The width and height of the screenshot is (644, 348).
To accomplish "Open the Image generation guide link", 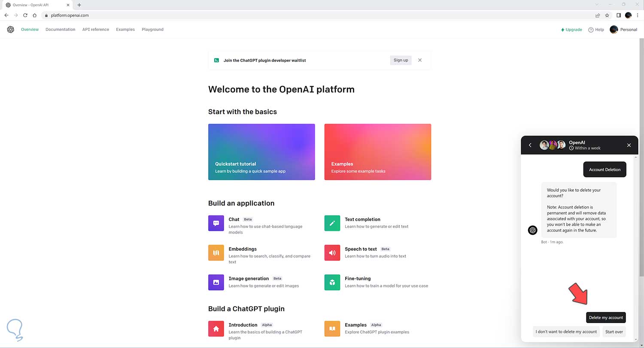I will [x=249, y=278].
